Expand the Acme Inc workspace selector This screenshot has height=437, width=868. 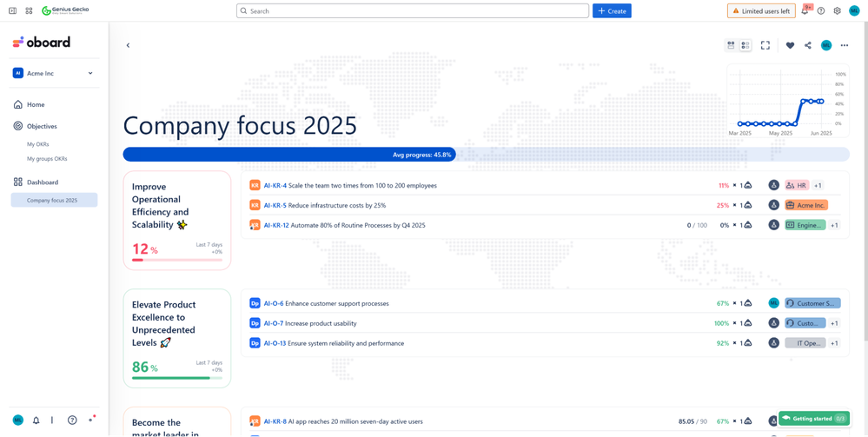(x=54, y=73)
